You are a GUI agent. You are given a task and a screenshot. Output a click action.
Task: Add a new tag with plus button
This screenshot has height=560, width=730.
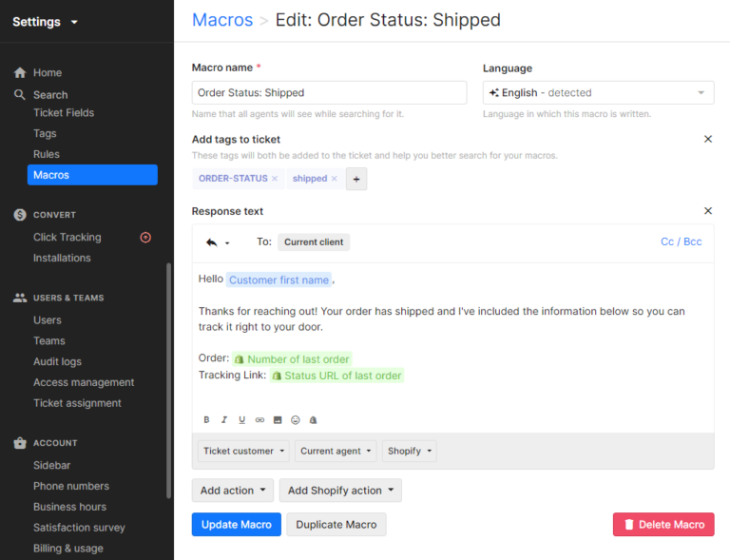tap(356, 179)
